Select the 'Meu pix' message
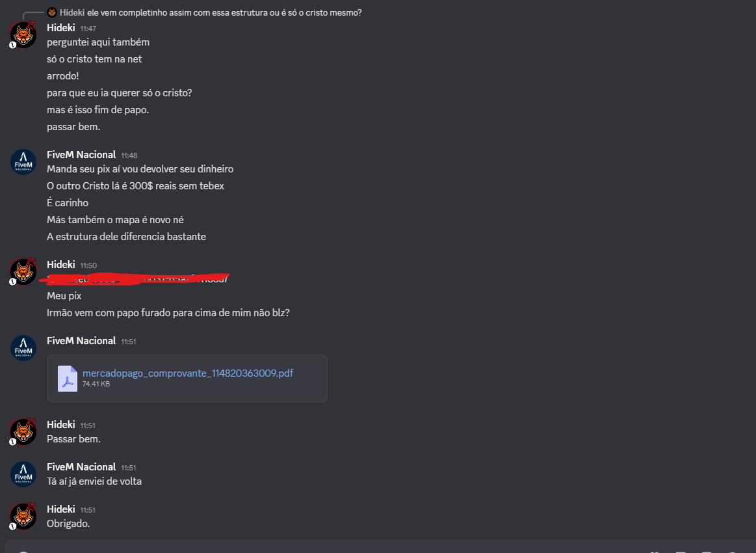Screen dimensions: 756x553 [64, 296]
